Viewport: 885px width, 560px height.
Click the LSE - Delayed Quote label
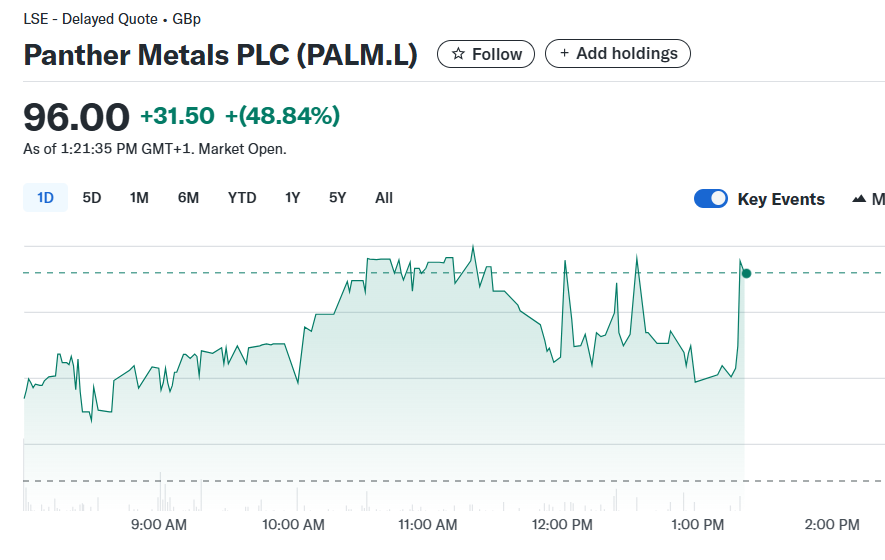coord(90,19)
